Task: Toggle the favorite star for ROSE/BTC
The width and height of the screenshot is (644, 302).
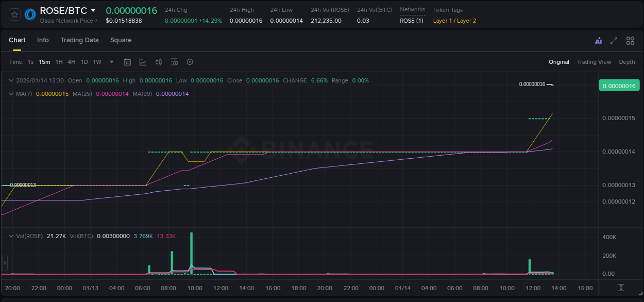Action: pyautogui.click(x=14, y=14)
